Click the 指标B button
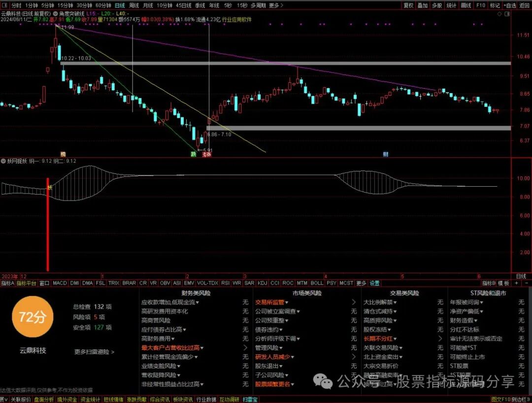The width and height of the screenshot is (532, 403). pyautogui.click(x=489, y=283)
